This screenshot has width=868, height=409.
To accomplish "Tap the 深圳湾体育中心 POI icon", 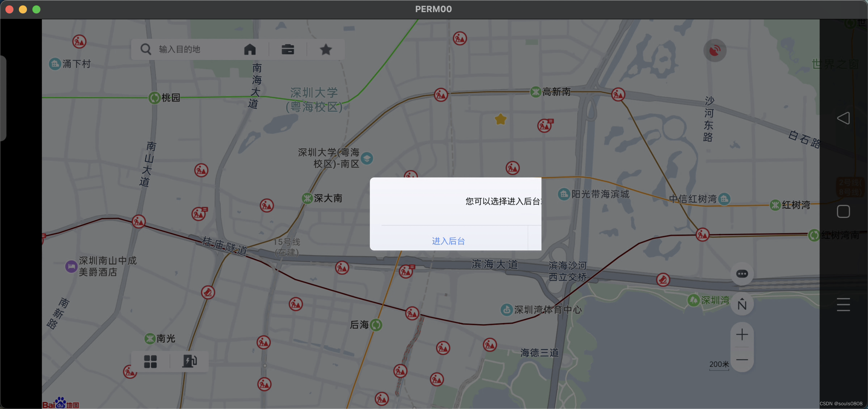I will point(506,310).
